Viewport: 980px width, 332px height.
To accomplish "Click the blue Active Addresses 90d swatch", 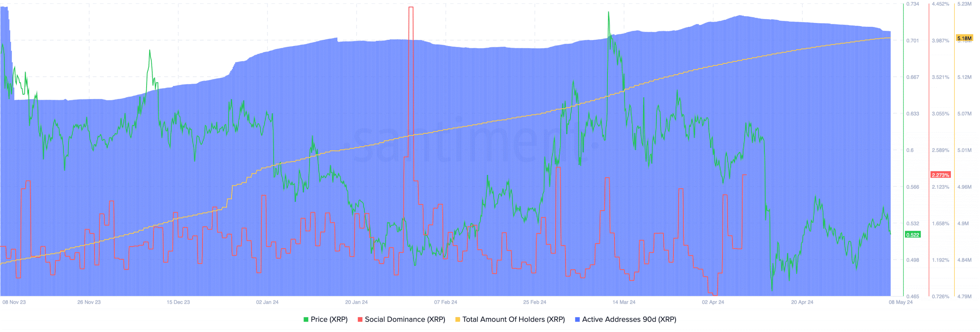I will tap(577, 320).
